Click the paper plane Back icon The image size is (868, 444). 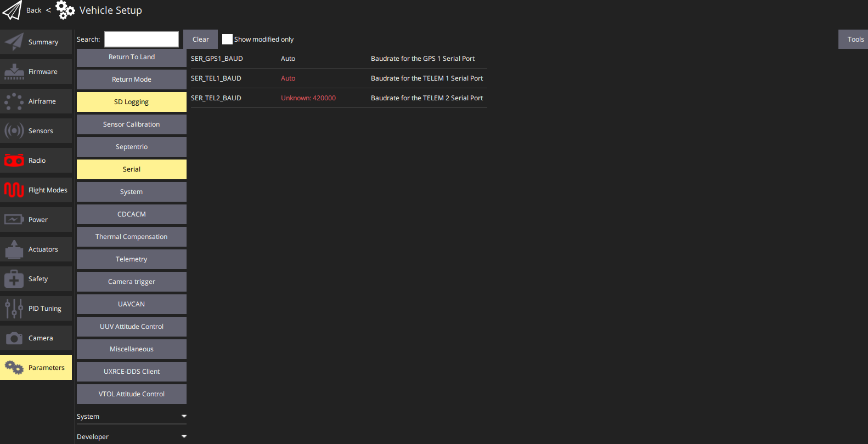point(12,10)
